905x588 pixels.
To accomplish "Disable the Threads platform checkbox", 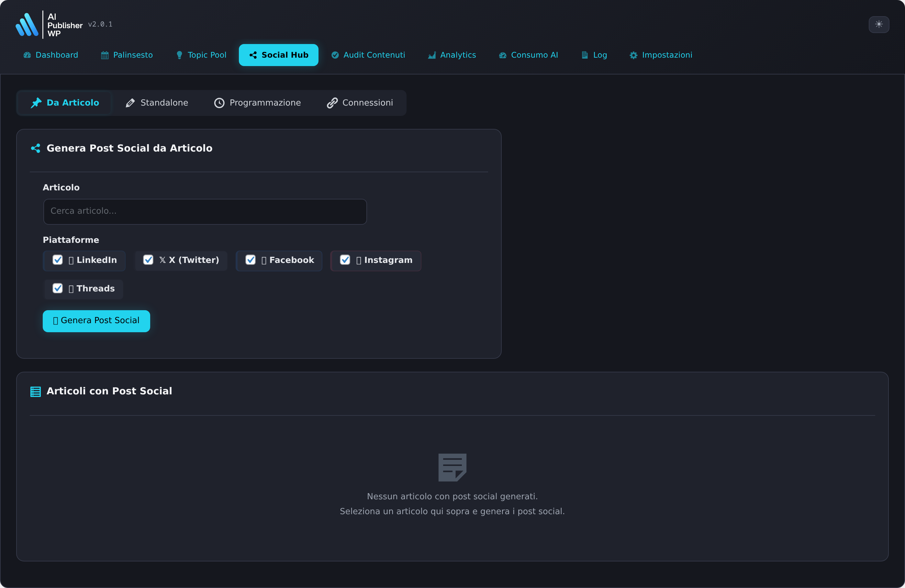I will [x=58, y=288].
